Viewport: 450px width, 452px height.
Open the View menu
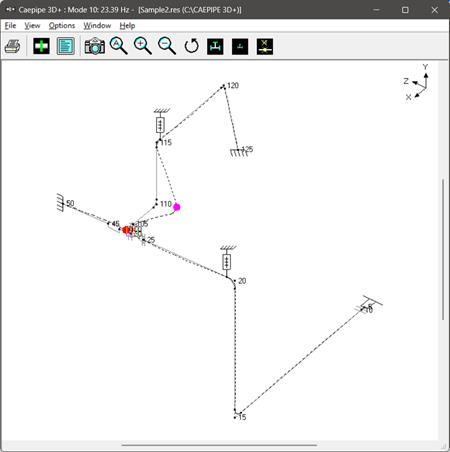(x=32, y=26)
